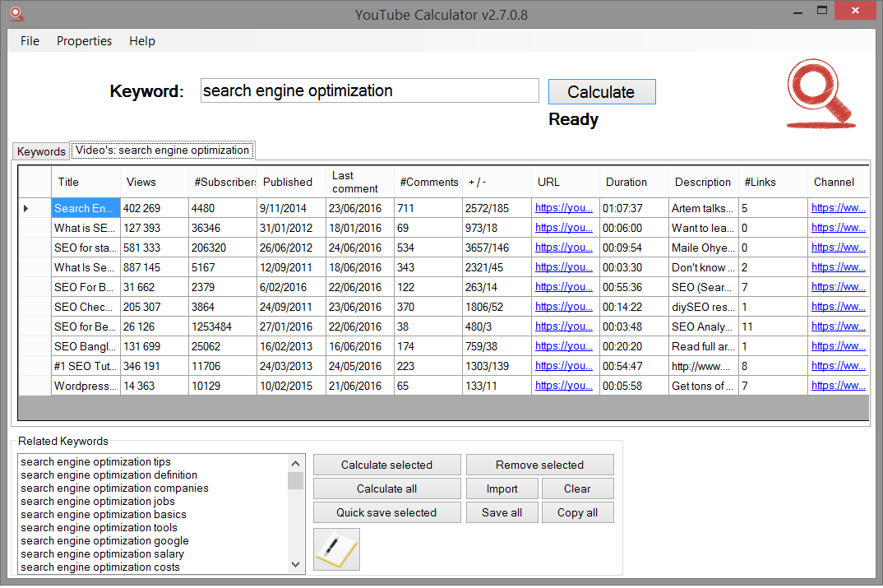Click the related keywords scrollbar thumb
Screen dimensions: 883x588
pyautogui.click(x=296, y=480)
